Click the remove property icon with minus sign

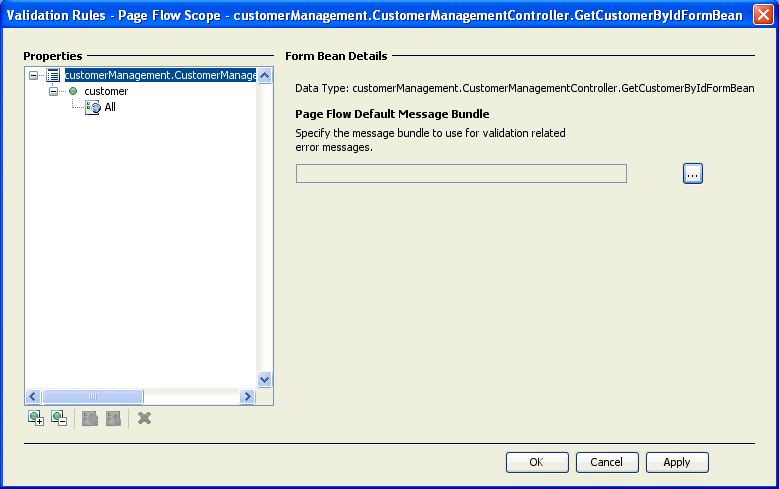click(59, 418)
